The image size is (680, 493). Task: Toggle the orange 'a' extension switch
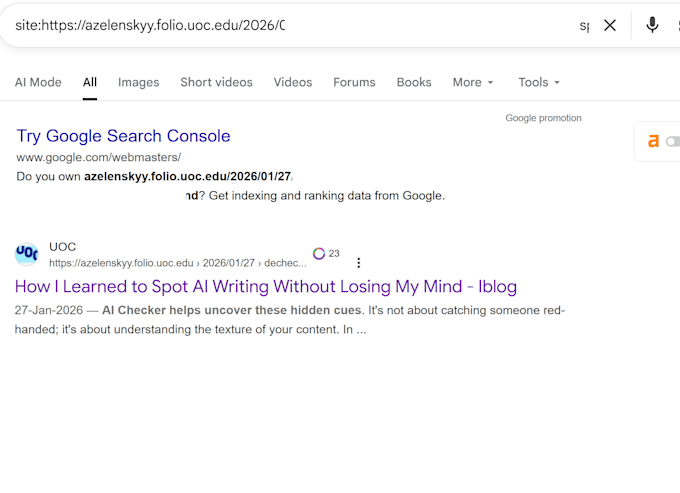click(673, 142)
